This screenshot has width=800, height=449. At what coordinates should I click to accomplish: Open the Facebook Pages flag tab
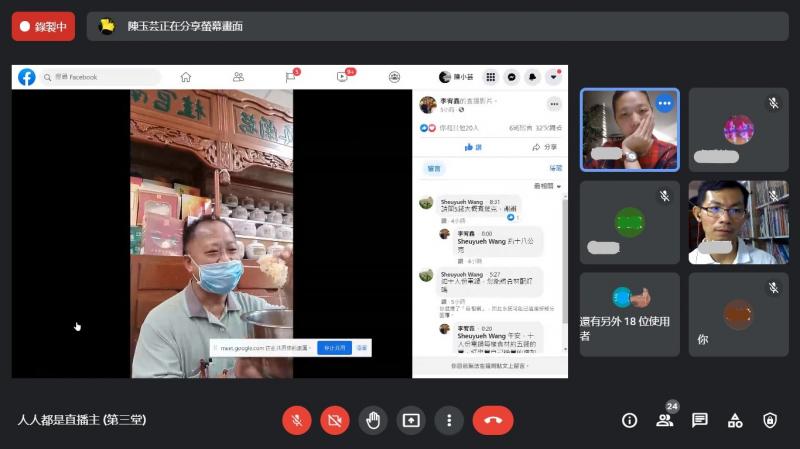291,77
